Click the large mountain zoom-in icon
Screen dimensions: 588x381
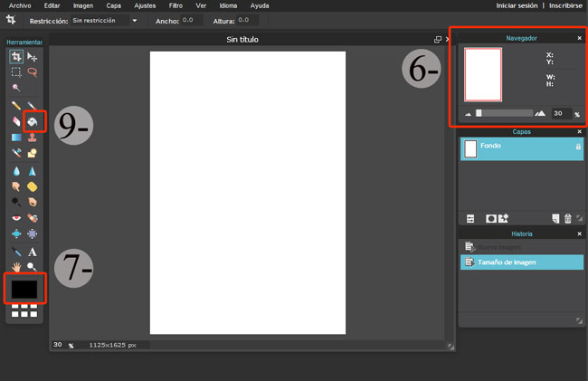[540, 113]
